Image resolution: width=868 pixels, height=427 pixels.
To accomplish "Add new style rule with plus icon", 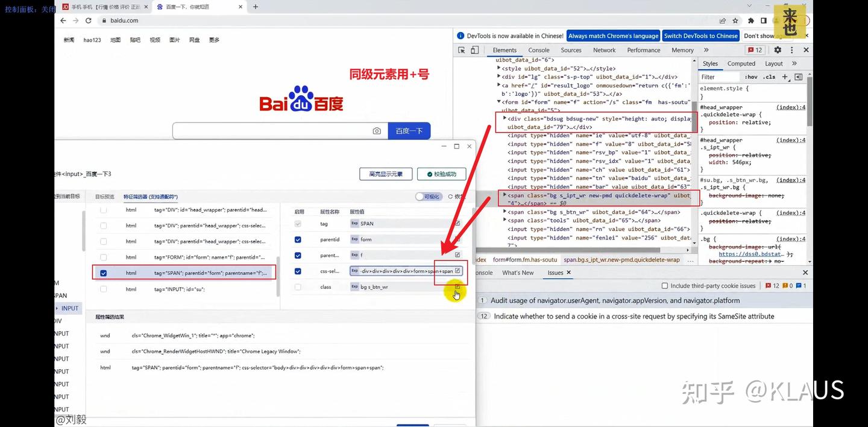I will point(785,77).
